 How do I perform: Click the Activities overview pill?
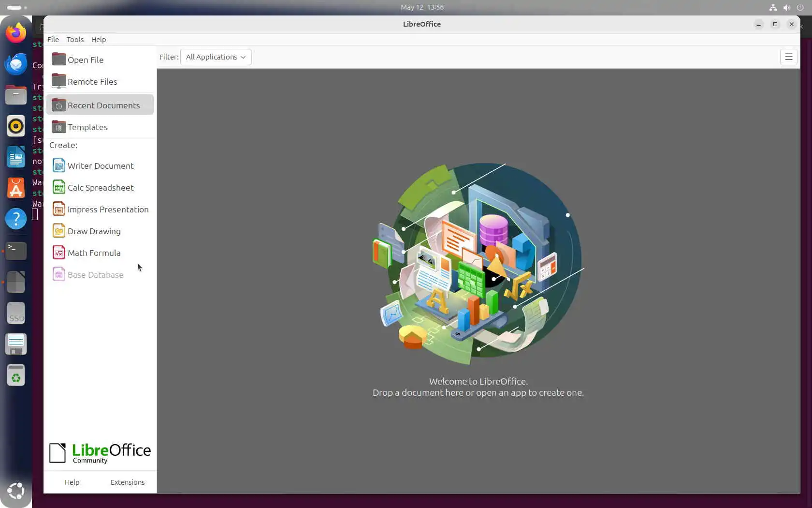17,7
